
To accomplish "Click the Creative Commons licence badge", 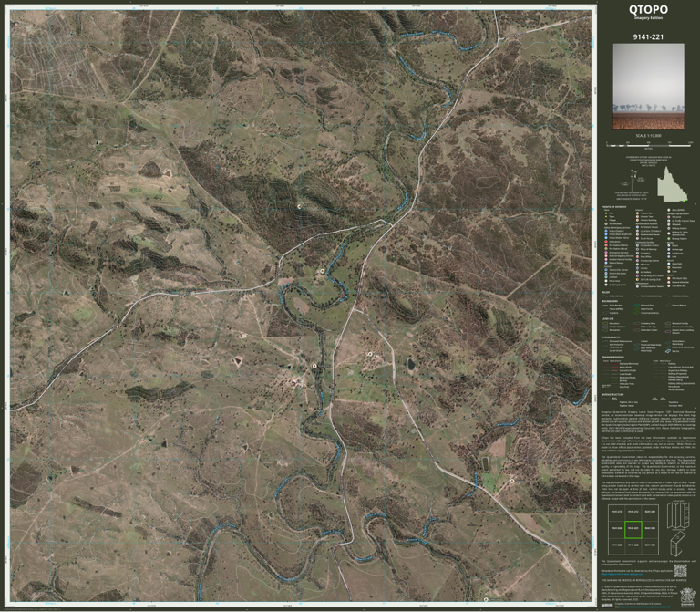I will coord(607,606).
